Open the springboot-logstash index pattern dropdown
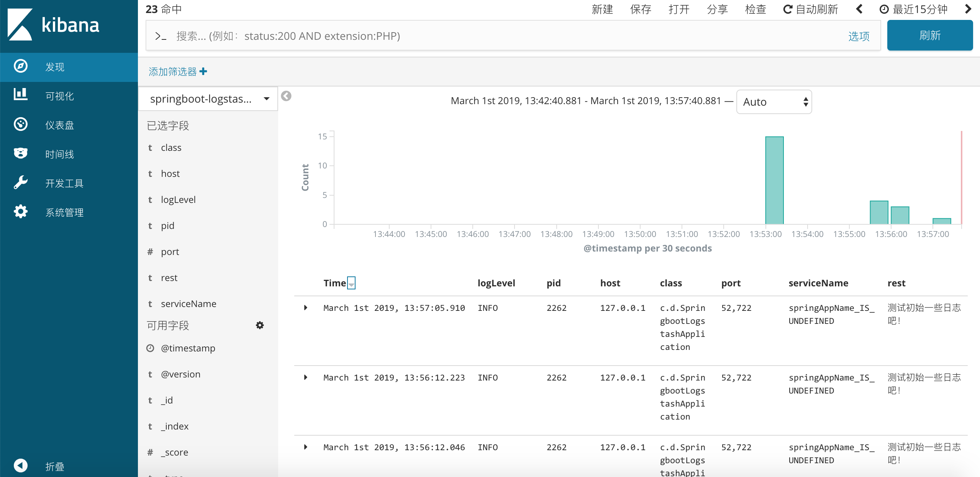 208,99
